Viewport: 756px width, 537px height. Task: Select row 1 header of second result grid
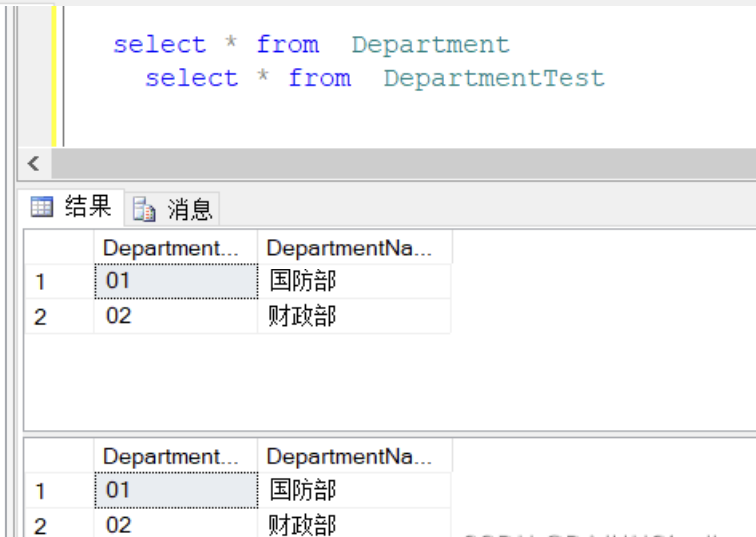click(58, 491)
